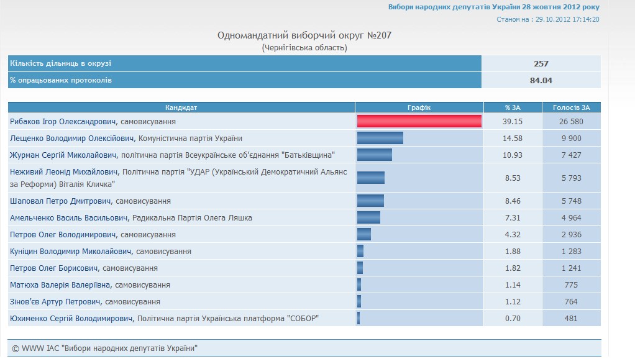The height and width of the screenshot is (364, 635).
Task: Click the 'Кандидат' column header
Action: 181,107
